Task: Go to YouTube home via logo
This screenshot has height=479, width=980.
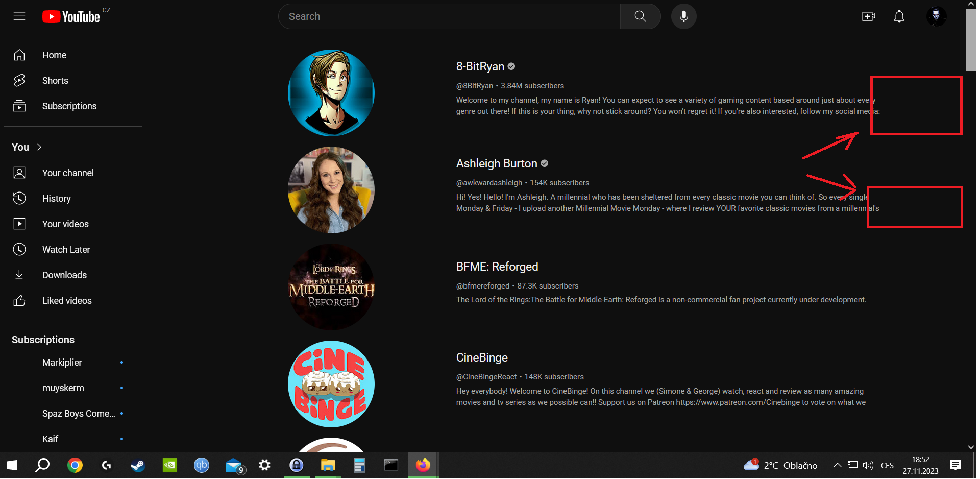Action: coord(71,17)
